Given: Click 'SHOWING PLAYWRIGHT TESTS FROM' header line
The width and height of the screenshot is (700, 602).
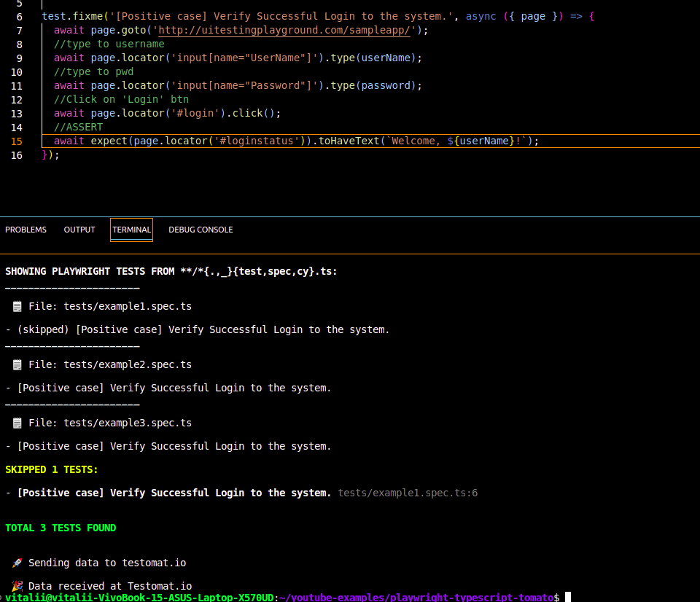Looking at the screenshot, I should click(171, 271).
